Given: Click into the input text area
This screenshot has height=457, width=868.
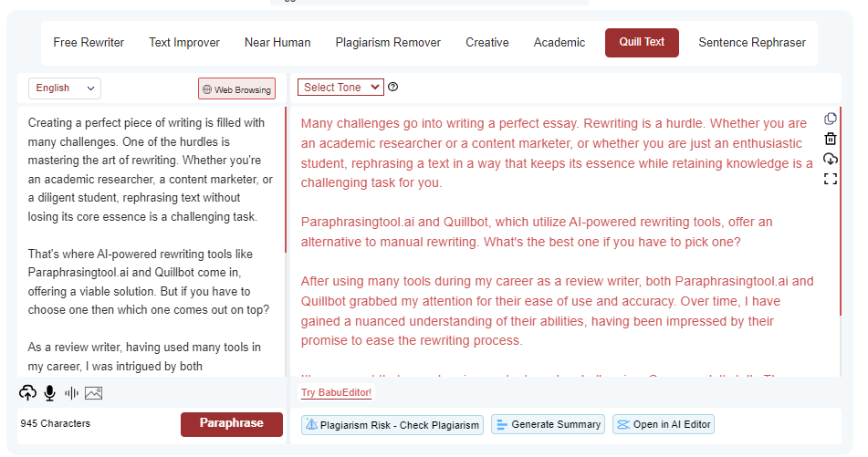Looking at the screenshot, I should 150,244.
